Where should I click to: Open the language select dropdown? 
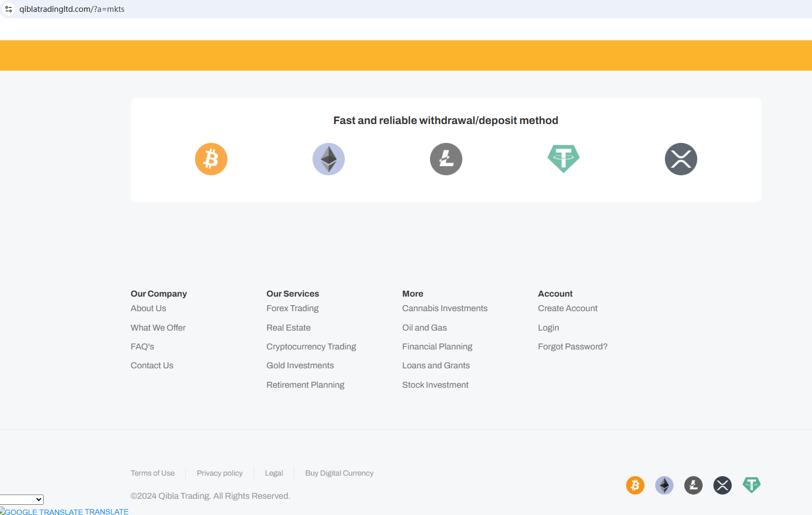point(22,499)
